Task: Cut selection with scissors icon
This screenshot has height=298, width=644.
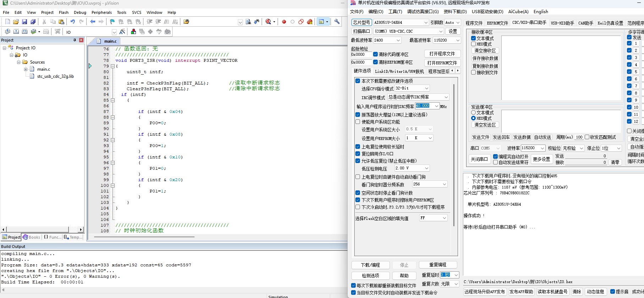Action: (44, 22)
